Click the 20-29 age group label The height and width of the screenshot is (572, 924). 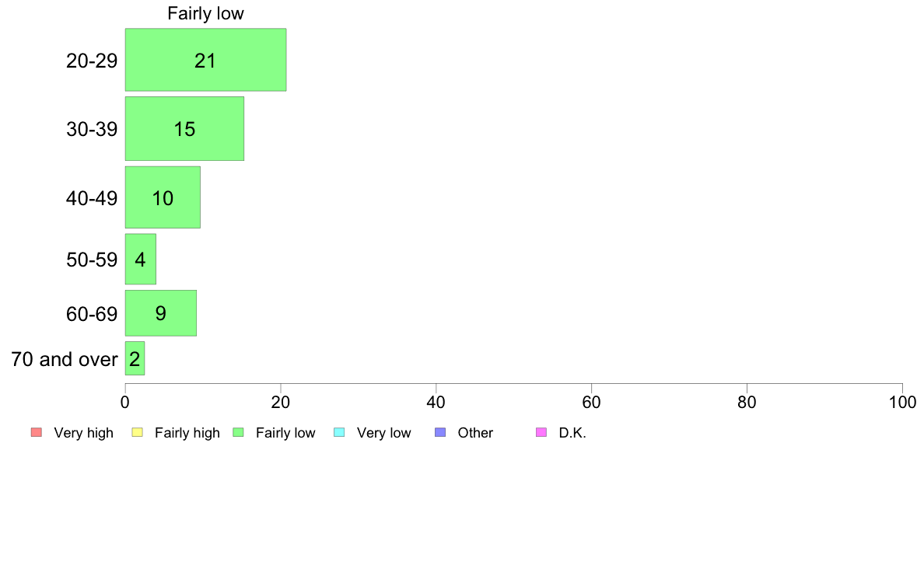click(92, 61)
